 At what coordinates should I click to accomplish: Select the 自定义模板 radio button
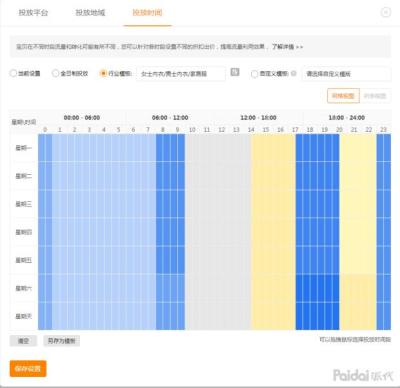254,74
